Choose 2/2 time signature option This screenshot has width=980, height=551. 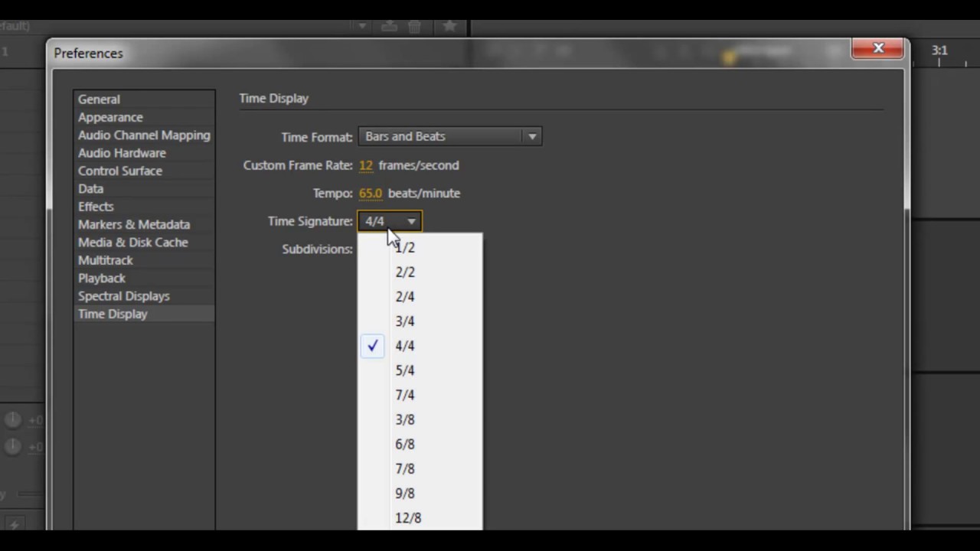pos(420,272)
